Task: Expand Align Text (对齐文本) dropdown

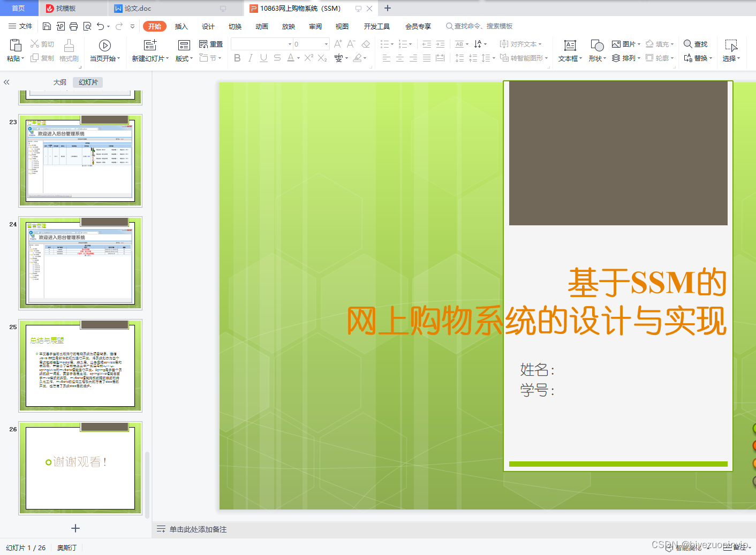Action: [x=540, y=44]
